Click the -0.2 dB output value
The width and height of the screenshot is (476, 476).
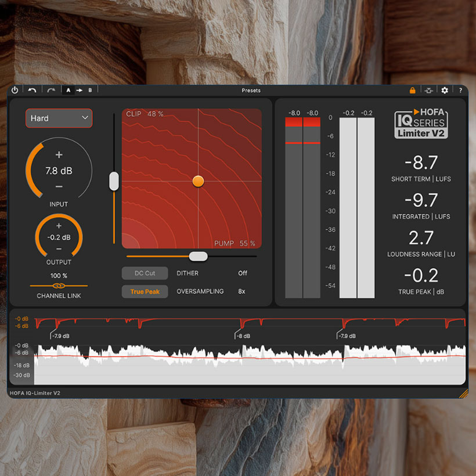(x=59, y=237)
